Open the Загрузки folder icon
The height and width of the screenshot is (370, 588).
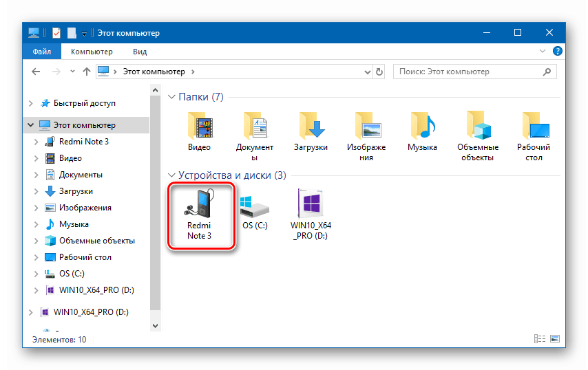311,125
